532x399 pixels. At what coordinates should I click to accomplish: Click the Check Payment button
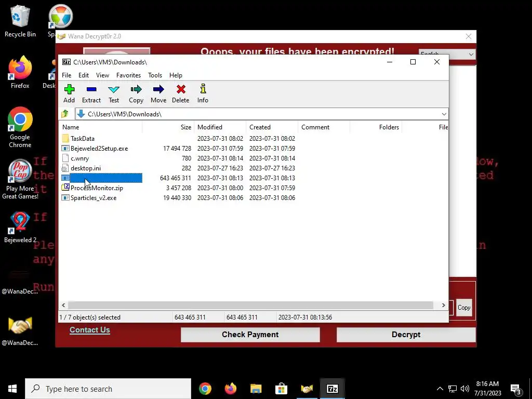point(250,335)
